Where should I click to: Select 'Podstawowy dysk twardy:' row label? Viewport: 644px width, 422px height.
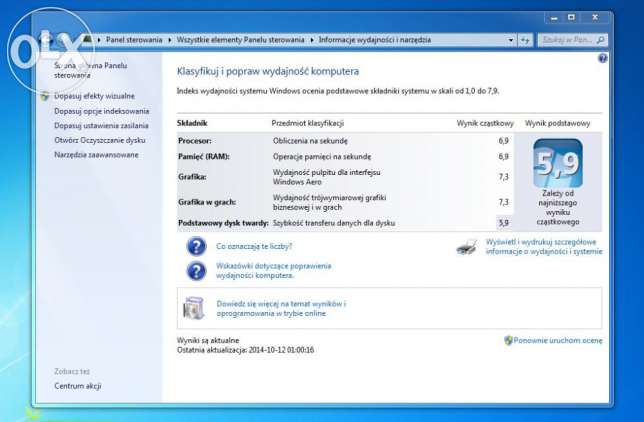(223, 223)
